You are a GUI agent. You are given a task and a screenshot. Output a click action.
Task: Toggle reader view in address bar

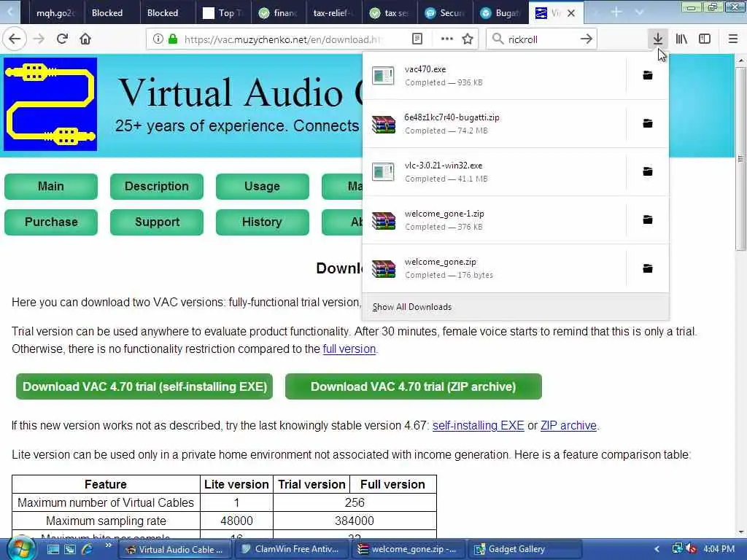pyautogui.click(x=417, y=39)
